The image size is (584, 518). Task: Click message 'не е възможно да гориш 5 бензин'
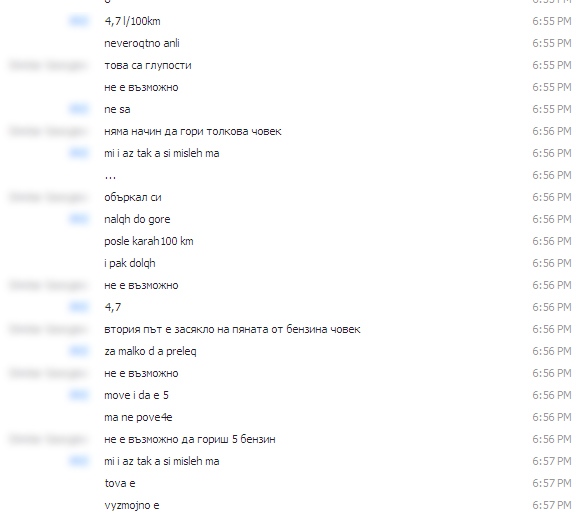(190, 439)
